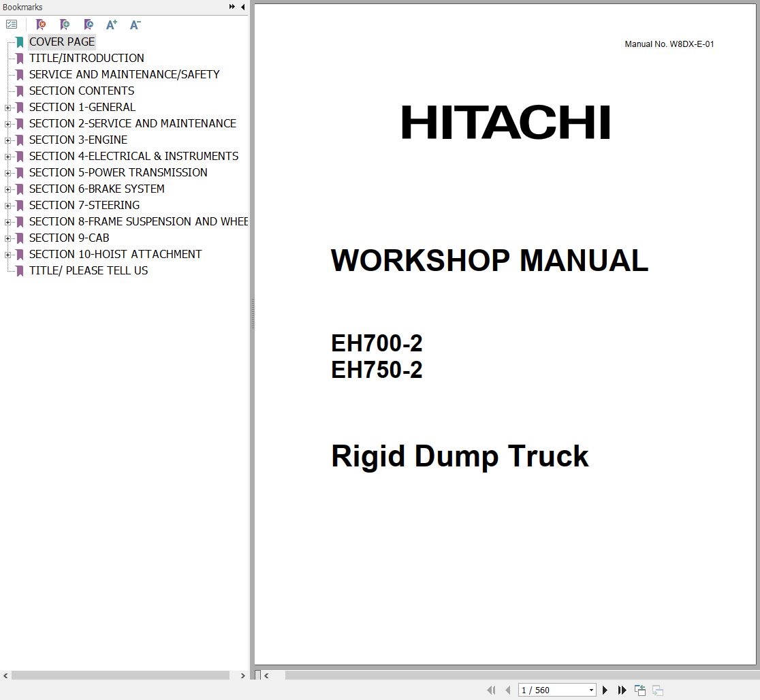Screen dimensions: 760x700
Task: Click bookmarks panel scroll-left arrow
Action: [x=5, y=675]
